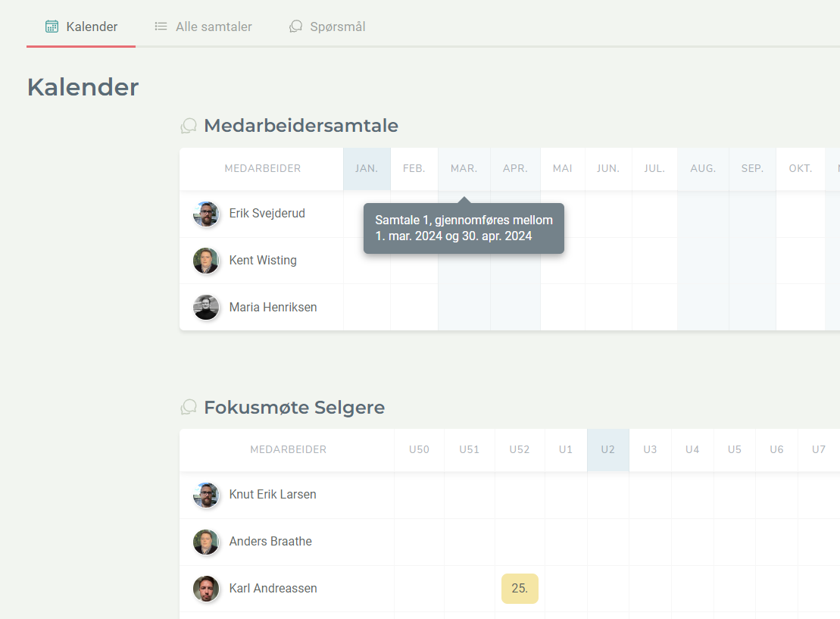Open Erik Svejderud's profile picture

[x=206, y=214]
